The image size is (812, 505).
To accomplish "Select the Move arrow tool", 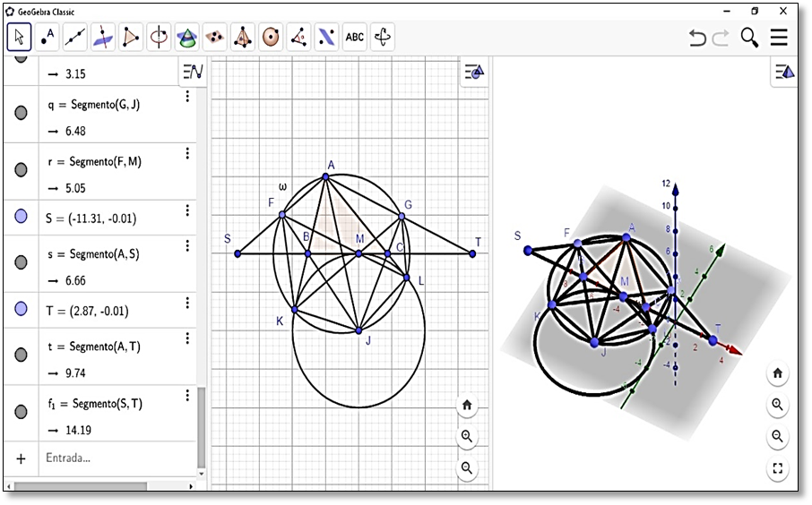I will pos(19,37).
